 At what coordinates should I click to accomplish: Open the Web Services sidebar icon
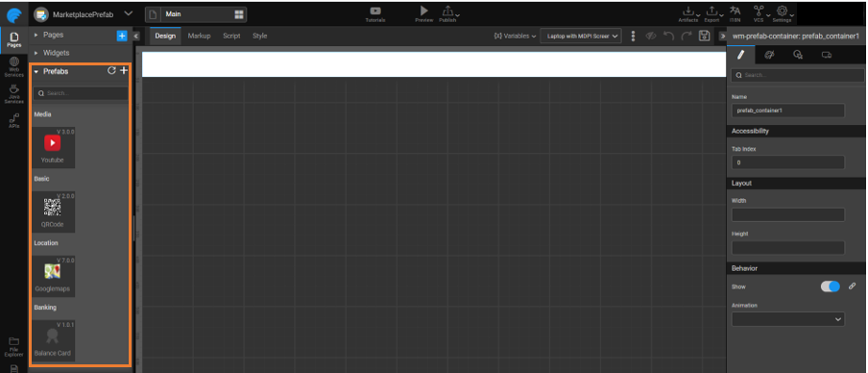click(x=13, y=62)
